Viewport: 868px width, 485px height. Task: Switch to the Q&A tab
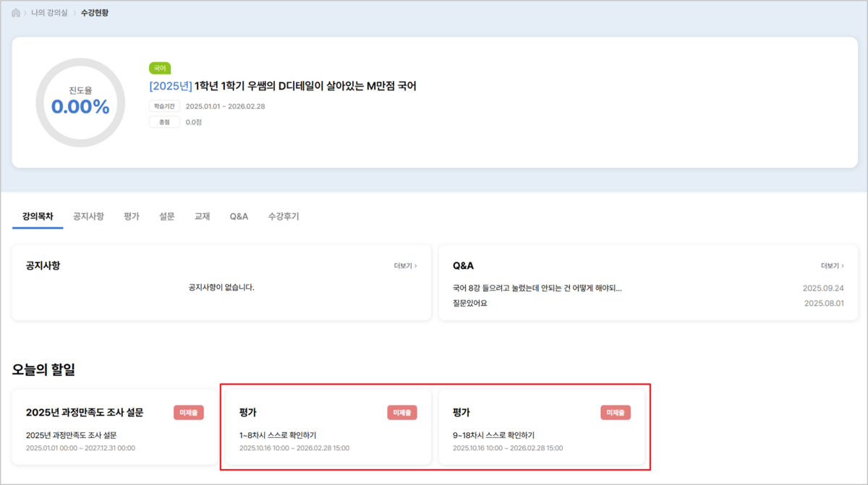[239, 216]
